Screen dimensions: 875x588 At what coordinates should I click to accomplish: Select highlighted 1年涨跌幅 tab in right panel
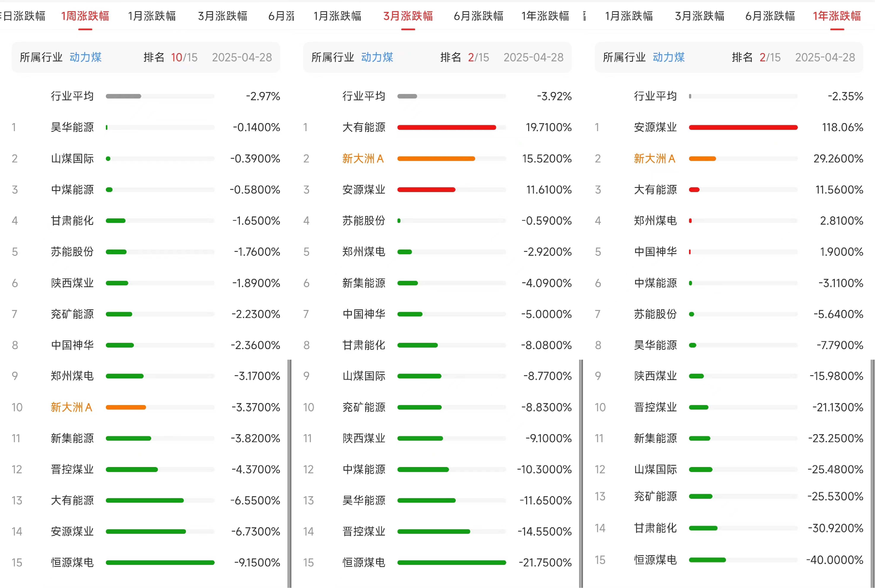click(x=837, y=16)
